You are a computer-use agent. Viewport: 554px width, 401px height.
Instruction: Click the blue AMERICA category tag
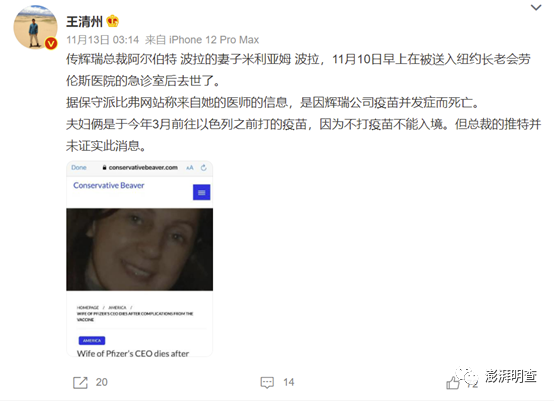point(92,341)
